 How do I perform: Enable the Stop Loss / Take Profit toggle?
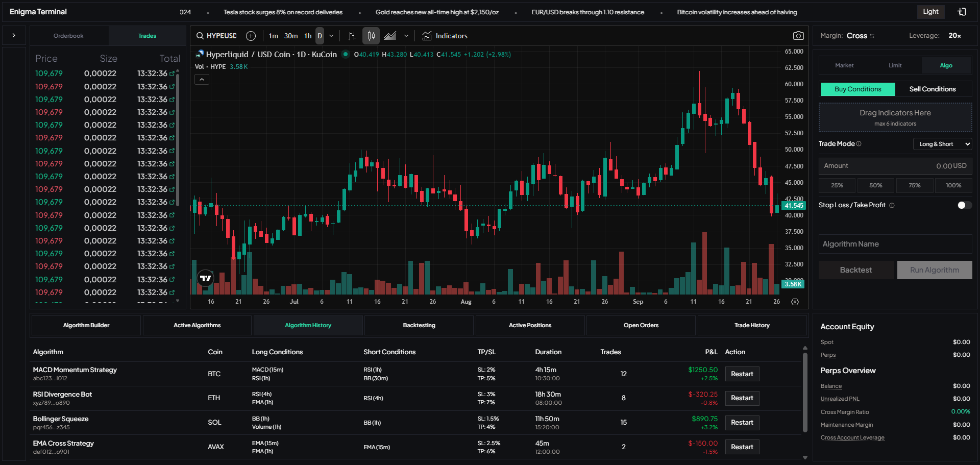[x=963, y=205]
